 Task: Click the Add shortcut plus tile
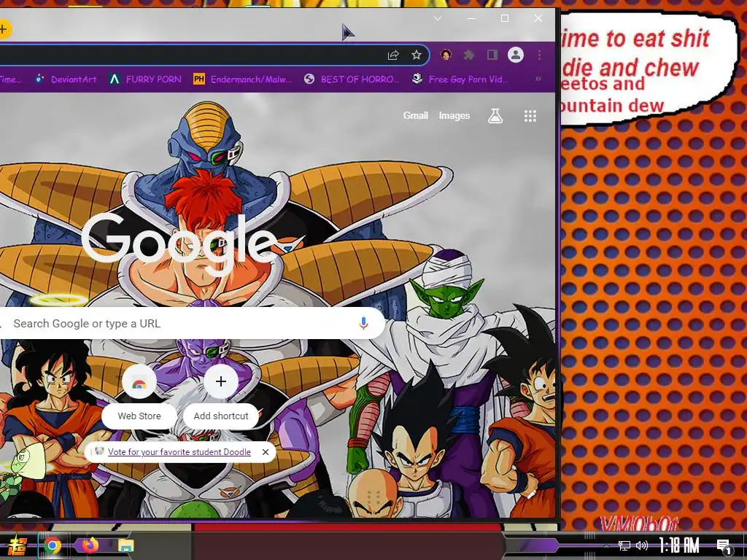(x=221, y=396)
